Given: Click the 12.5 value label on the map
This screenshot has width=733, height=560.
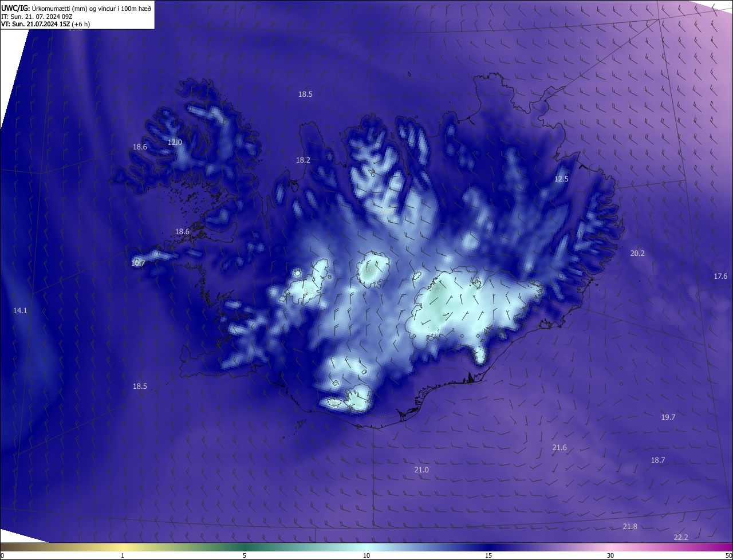Looking at the screenshot, I should 561,179.
